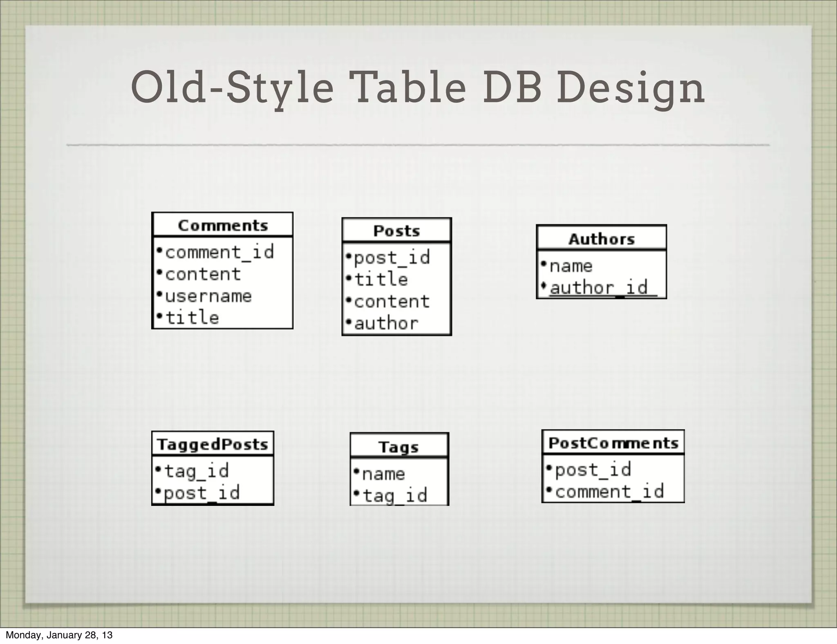Click the Posts table header
The width and height of the screenshot is (837, 644).
[396, 231]
